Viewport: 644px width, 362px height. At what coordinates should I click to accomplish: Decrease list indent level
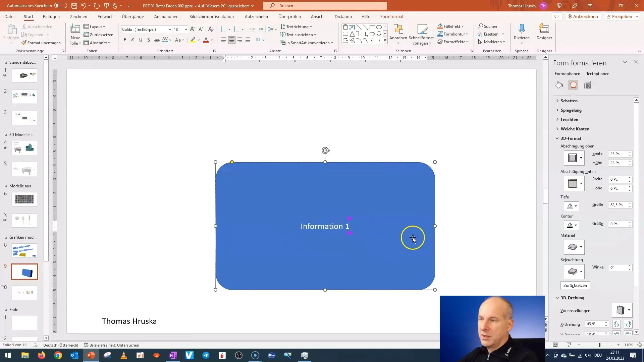[252, 29]
